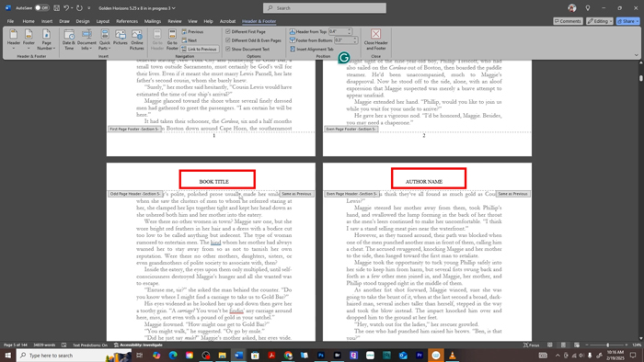This screenshot has width=644, height=362.
Task: Customize Quick Access Toolbar dropdown
Action: pyautogui.click(x=88, y=7)
